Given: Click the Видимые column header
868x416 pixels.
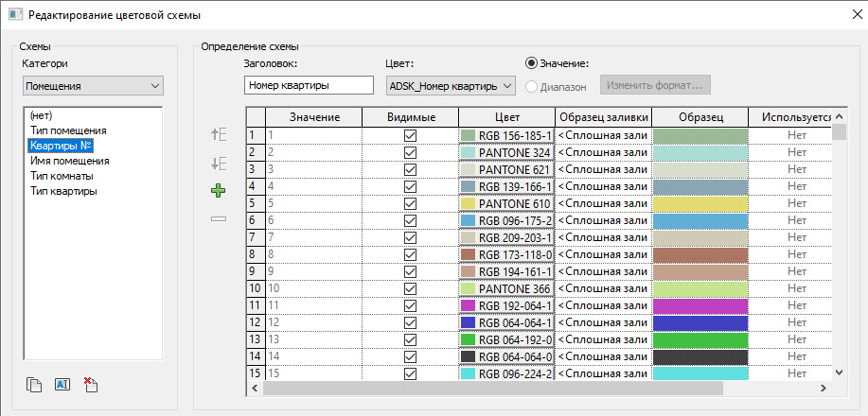Looking at the screenshot, I should (410, 116).
